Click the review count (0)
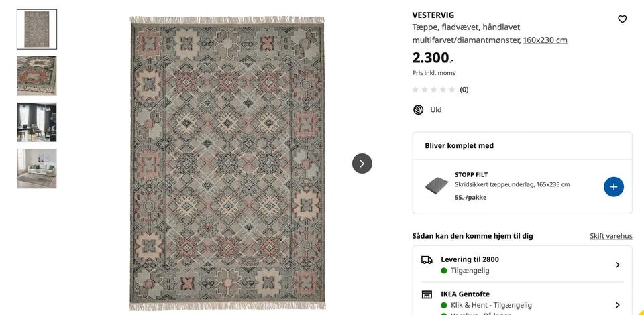Image resolution: width=644 pixels, height=315 pixels. click(464, 90)
